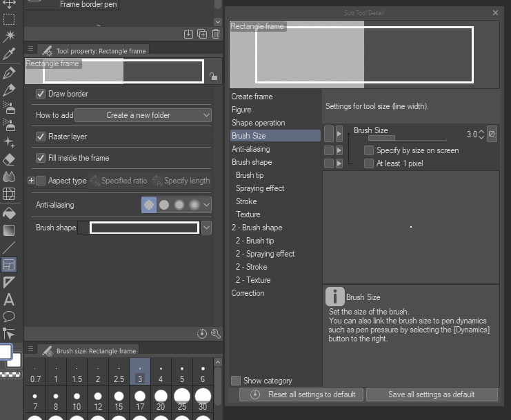The width and height of the screenshot is (511, 420).
Task: Click the trash icon to delete sub tool
Action: point(216,34)
